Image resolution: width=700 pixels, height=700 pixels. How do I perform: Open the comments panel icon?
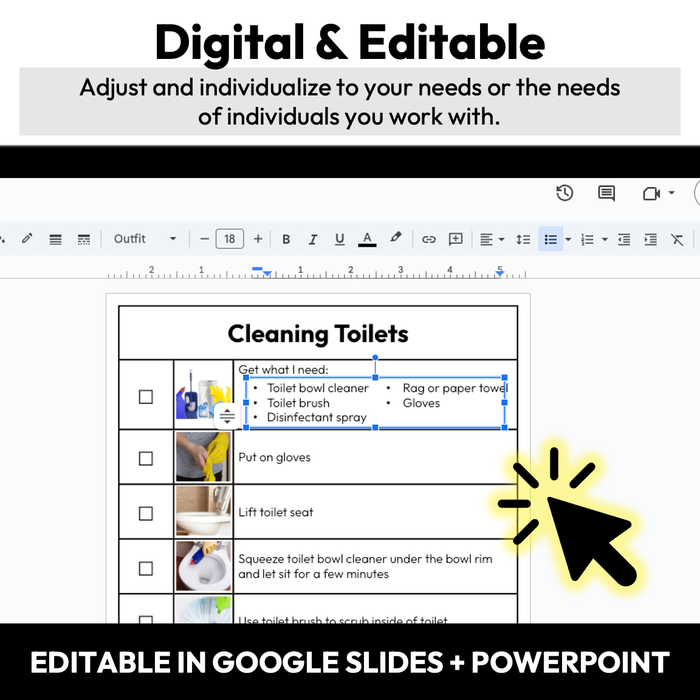coord(606,193)
